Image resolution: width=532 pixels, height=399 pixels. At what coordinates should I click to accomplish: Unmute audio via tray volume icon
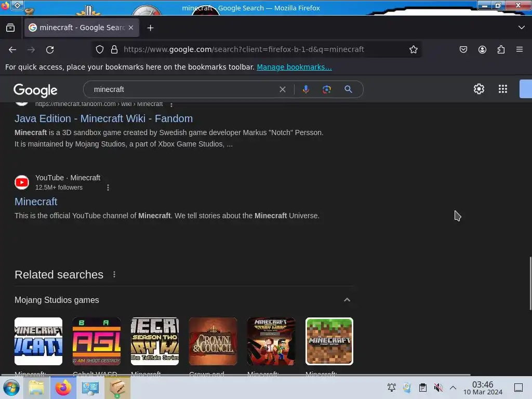438,388
